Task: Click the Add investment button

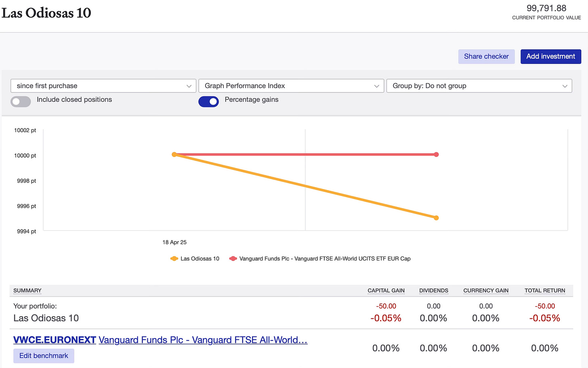Action: pyautogui.click(x=550, y=57)
